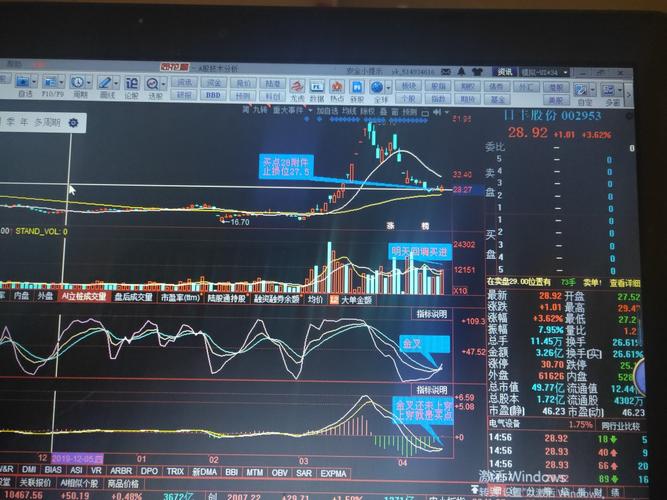Open the AI相似个股 bottom tab
The width and height of the screenshot is (667, 500).
click(x=79, y=483)
